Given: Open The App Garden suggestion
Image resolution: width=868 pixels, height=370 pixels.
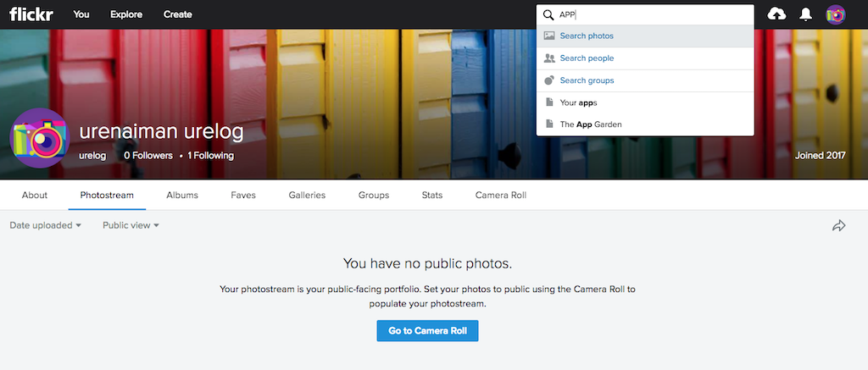Looking at the screenshot, I should click(645, 124).
